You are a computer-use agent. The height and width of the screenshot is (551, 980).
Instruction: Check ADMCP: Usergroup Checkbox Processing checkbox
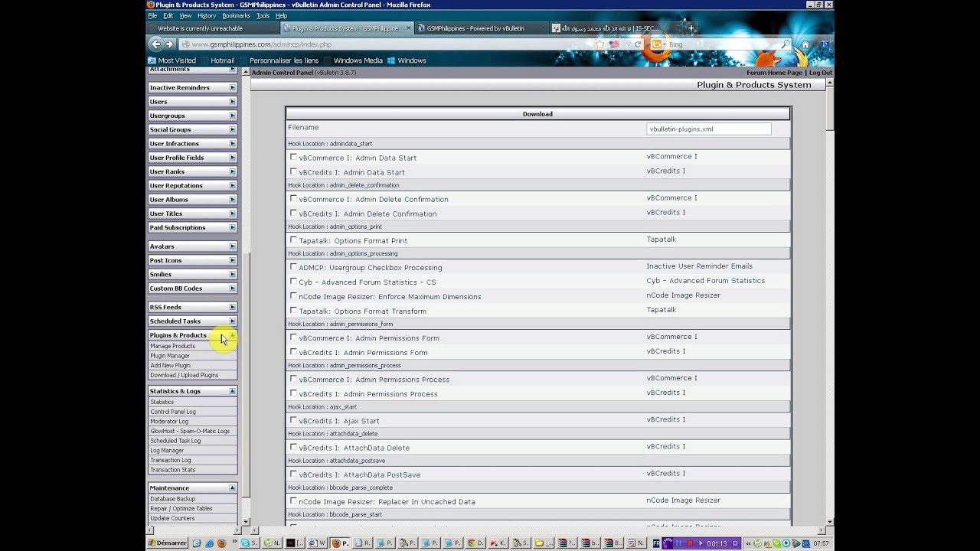pos(293,266)
